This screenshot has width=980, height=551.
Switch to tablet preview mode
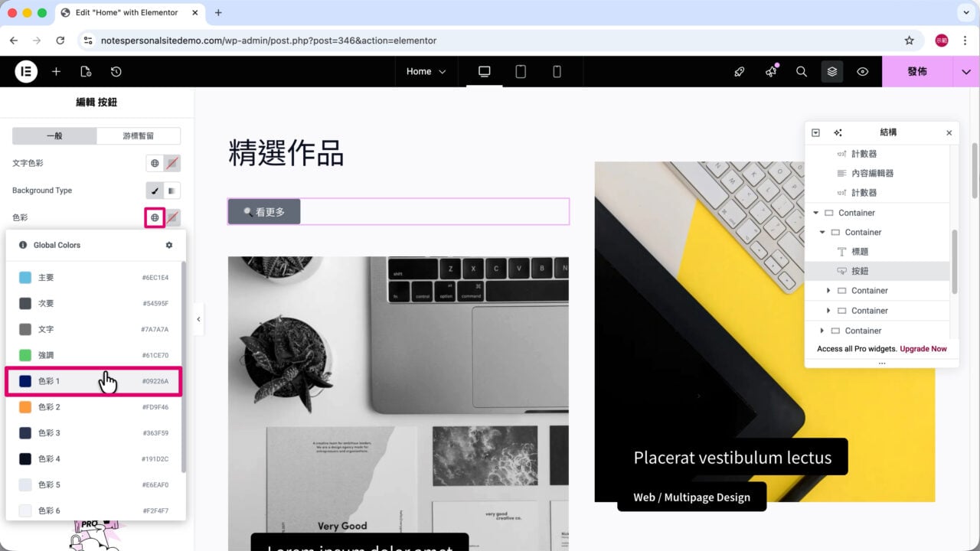(x=521, y=71)
